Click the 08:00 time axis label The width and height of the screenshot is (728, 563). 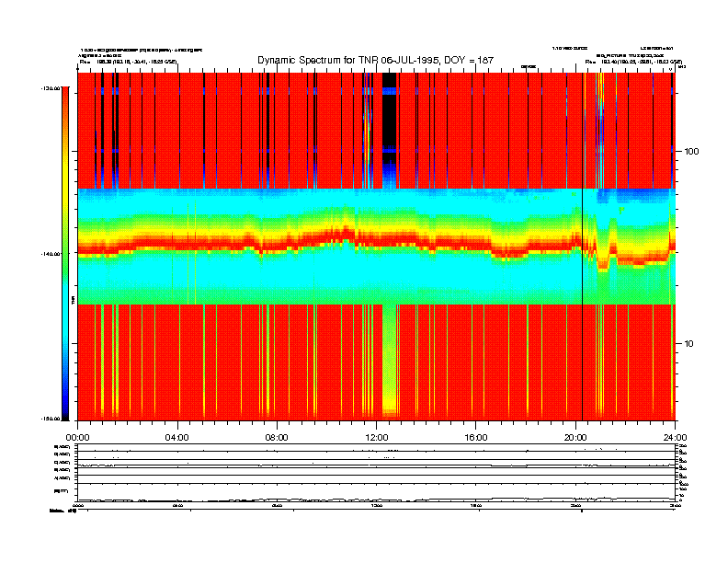tap(277, 438)
